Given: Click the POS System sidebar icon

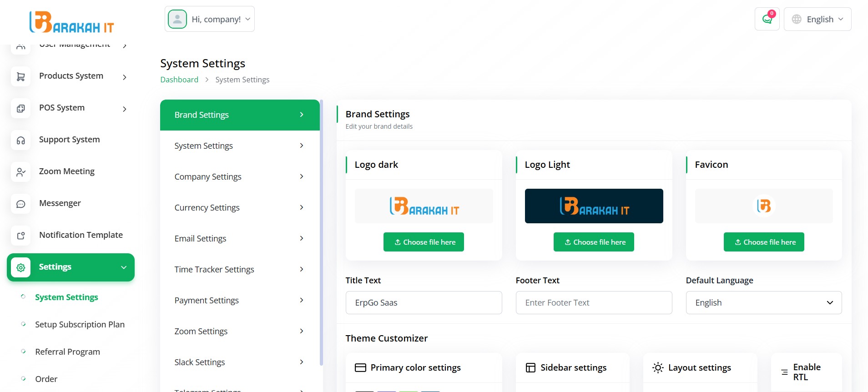Looking at the screenshot, I should (20, 109).
